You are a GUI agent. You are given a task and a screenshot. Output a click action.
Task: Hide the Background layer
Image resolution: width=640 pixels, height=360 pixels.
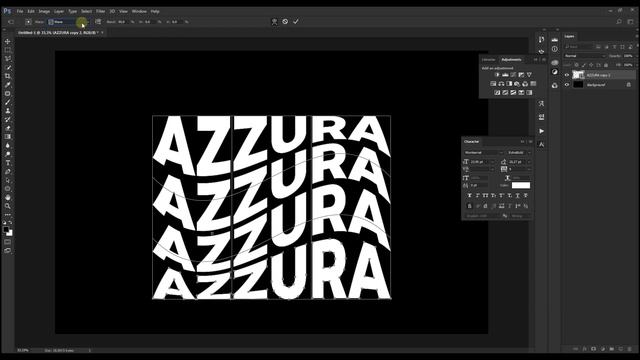click(567, 85)
